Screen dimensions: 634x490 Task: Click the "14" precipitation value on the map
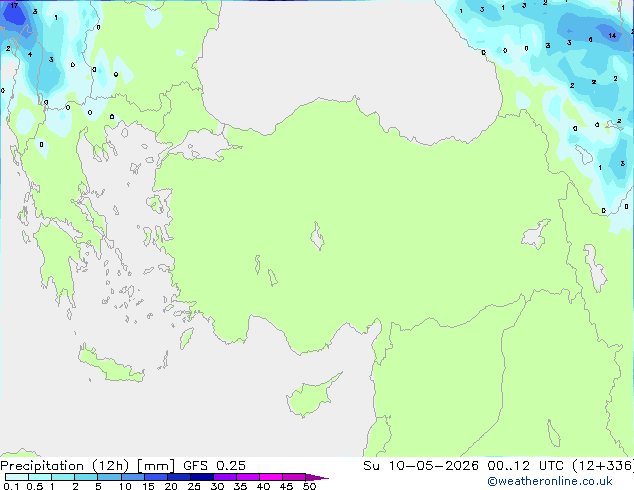612,36
